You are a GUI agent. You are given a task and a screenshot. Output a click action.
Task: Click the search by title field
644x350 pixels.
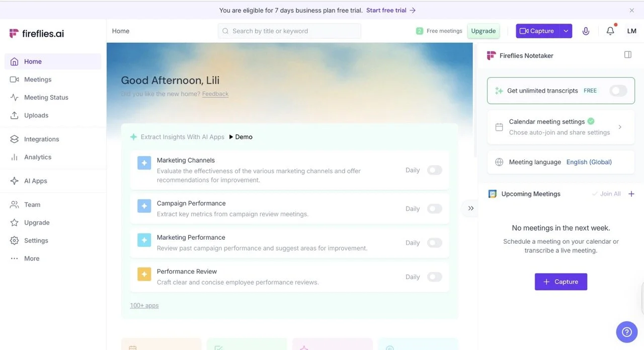coord(289,31)
